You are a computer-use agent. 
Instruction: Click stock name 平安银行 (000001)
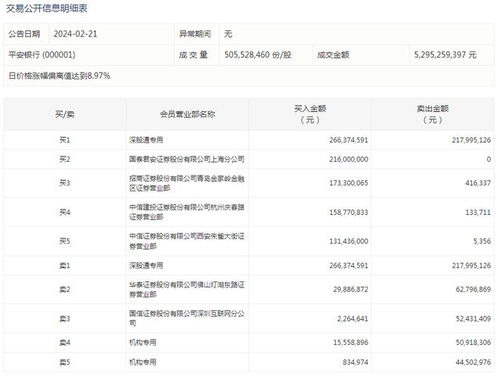[x=42, y=55]
